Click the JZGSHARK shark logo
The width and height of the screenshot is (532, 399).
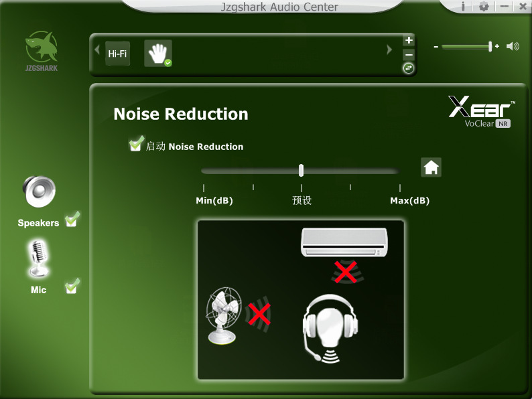pyautogui.click(x=42, y=48)
